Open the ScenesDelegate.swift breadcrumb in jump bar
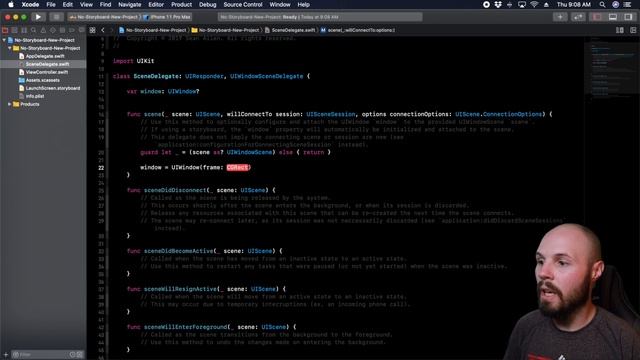 tap(290, 30)
